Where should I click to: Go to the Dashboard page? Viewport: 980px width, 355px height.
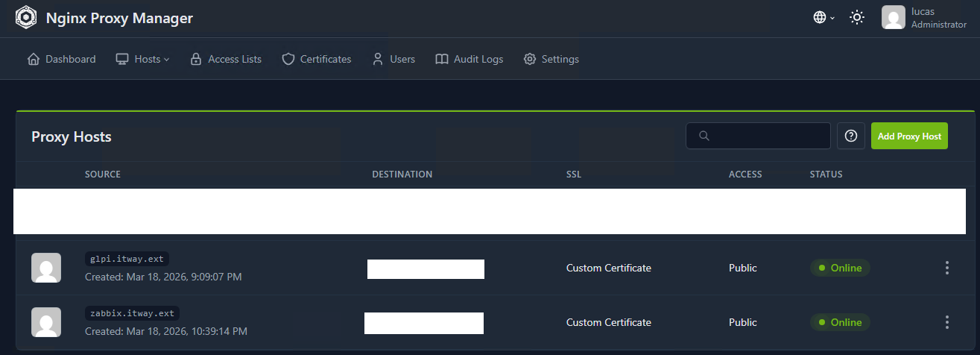[61, 59]
